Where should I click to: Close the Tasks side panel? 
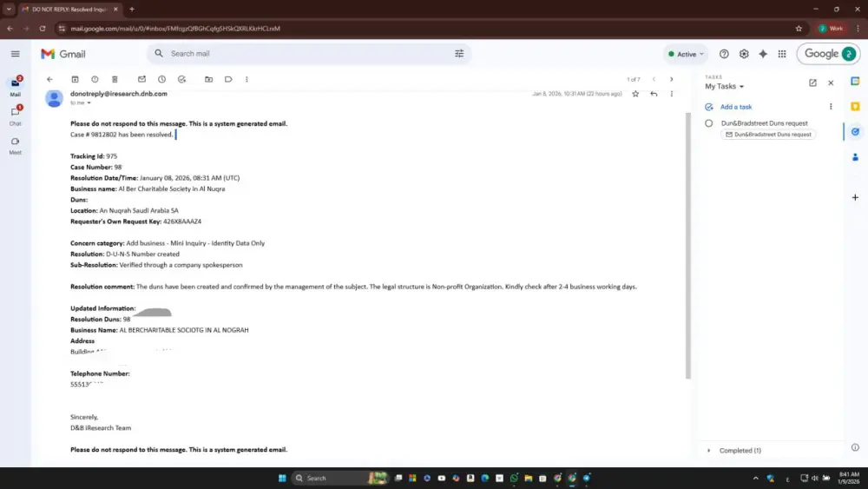pyautogui.click(x=831, y=83)
